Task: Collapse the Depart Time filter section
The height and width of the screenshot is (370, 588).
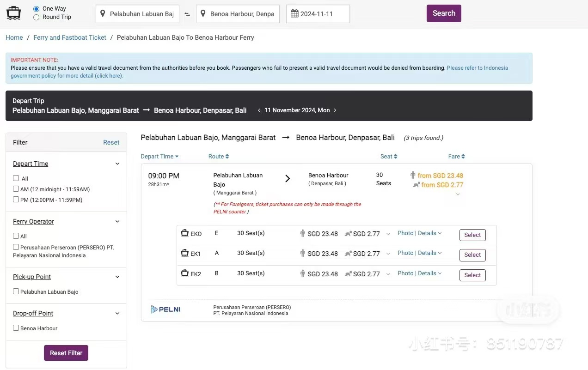Action: [117, 164]
